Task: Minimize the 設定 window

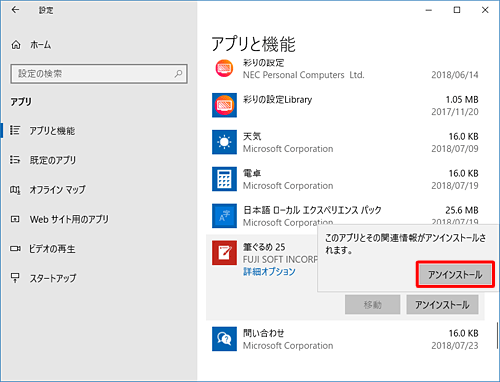Action: [x=429, y=10]
